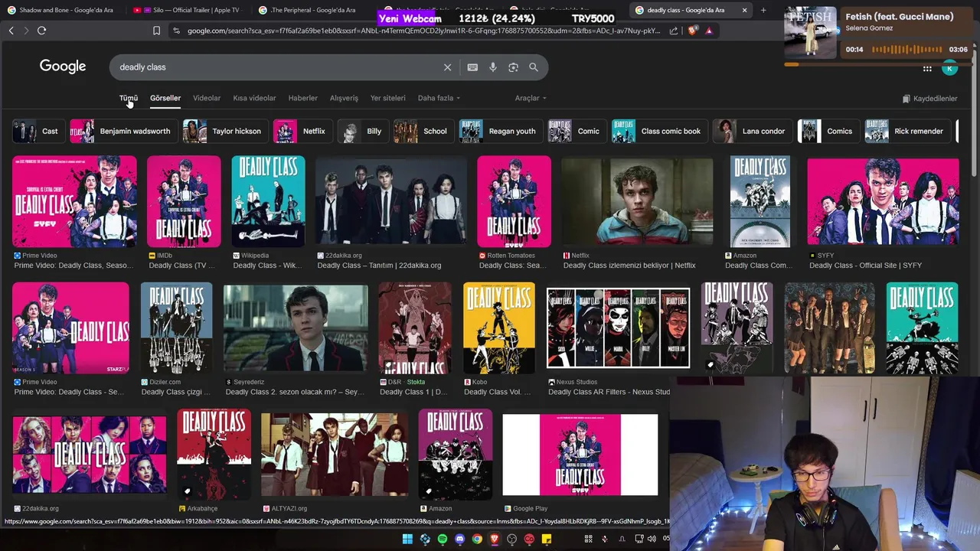Open the Netflix image result thumbnail
Image resolution: width=980 pixels, height=551 pixels.
click(x=637, y=201)
